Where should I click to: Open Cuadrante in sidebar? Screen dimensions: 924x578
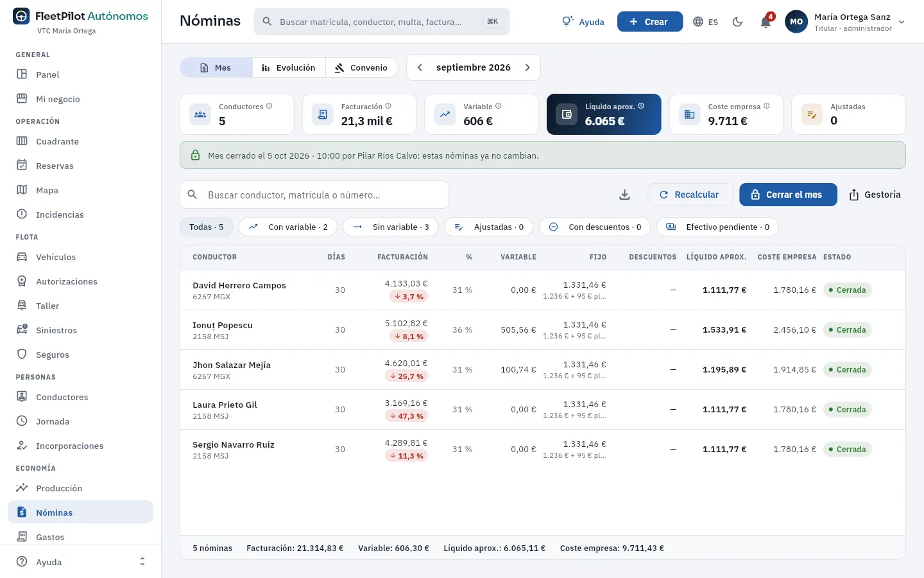pos(80,141)
